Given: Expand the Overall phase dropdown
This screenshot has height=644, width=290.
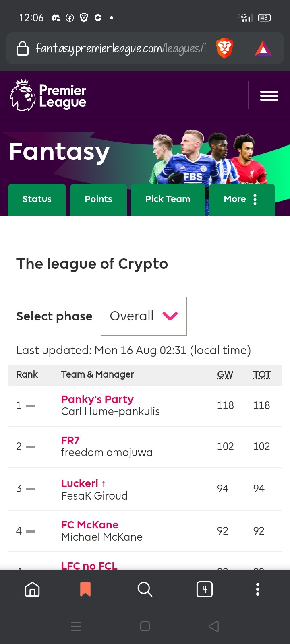Looking at the screenshot, I should pyautogui.click(x=144, y=316).
